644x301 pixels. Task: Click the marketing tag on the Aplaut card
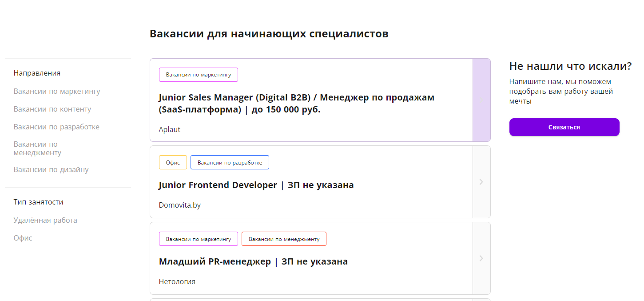coord(199,75)
